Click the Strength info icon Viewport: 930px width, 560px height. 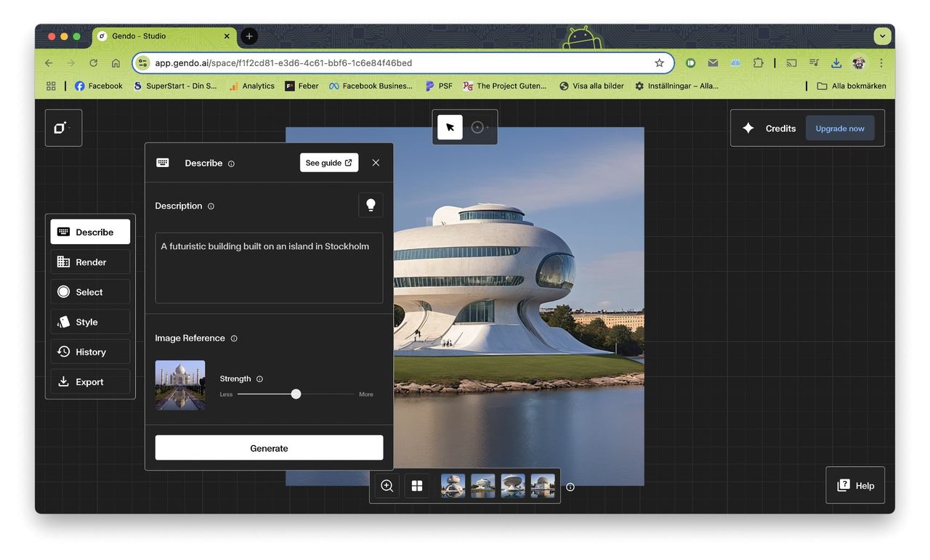pos(259,379)
